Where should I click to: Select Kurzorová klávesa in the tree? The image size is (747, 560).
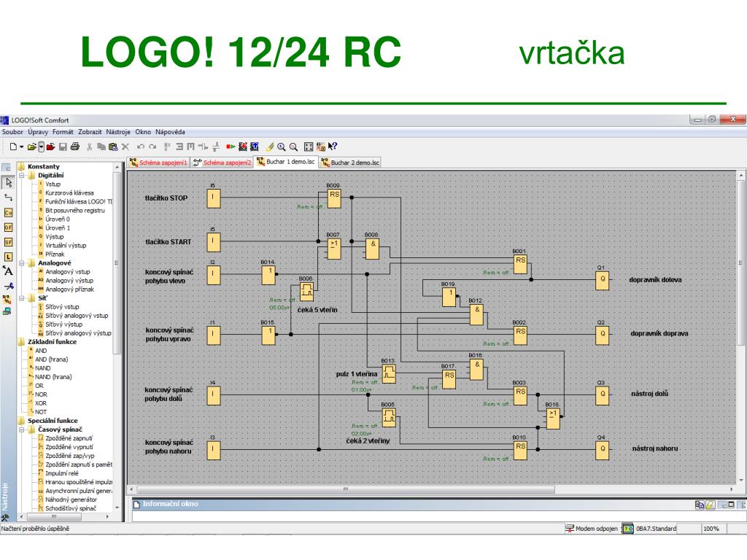click(x=69, y=192)
